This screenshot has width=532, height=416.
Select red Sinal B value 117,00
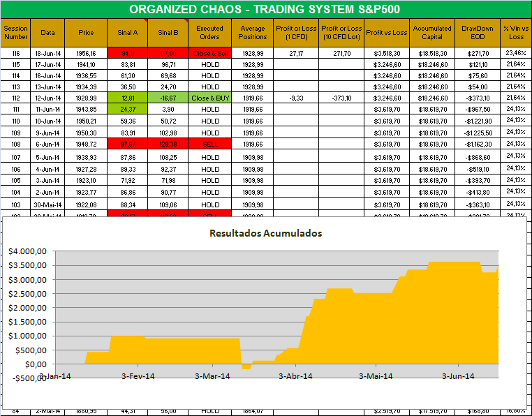click(x=168, y=53)
